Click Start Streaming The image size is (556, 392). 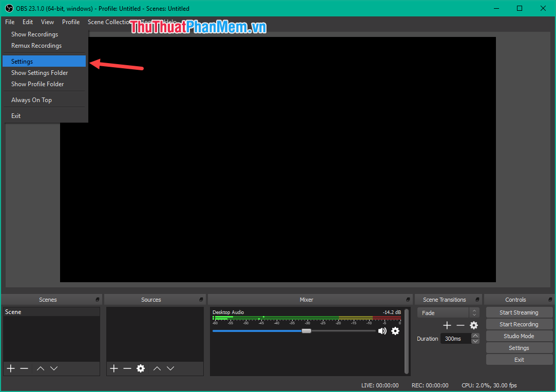click(x=519, y=312)
